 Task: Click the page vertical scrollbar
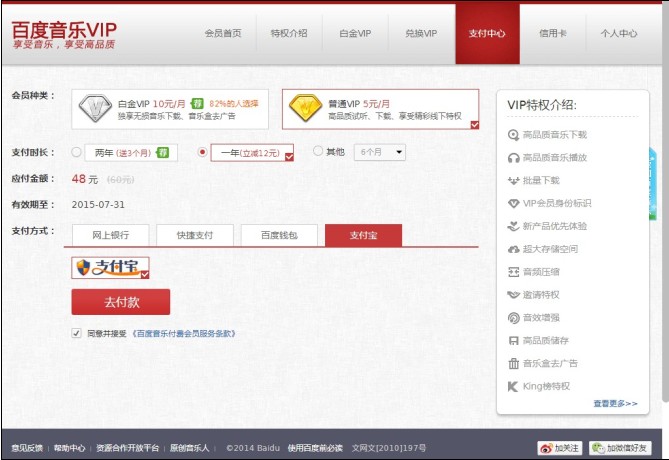666,201
